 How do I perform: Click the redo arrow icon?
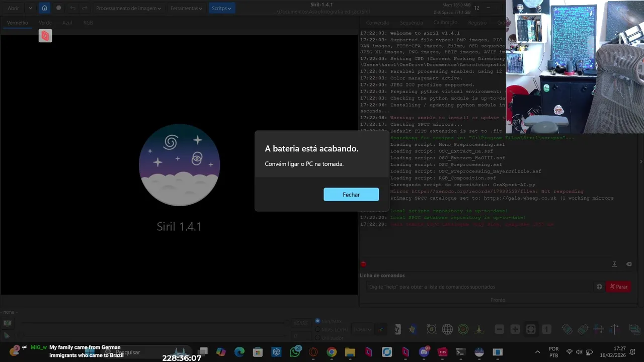(85, 8)
